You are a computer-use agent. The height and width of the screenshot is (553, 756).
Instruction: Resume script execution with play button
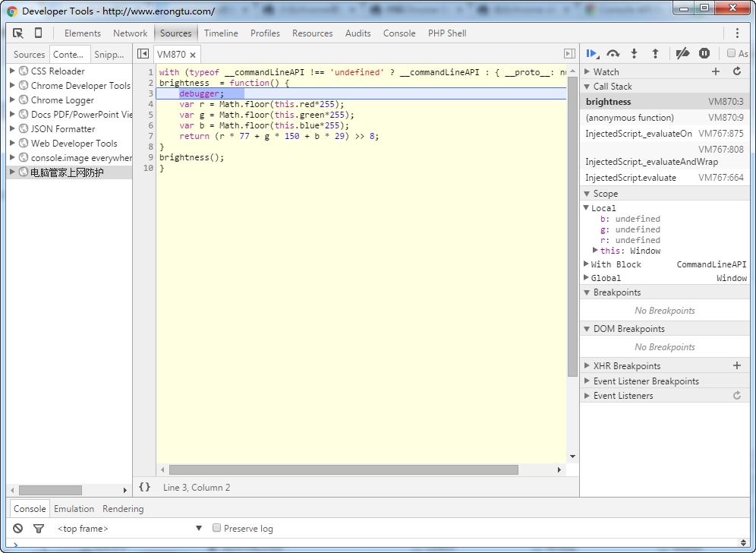tap(592, 53)
